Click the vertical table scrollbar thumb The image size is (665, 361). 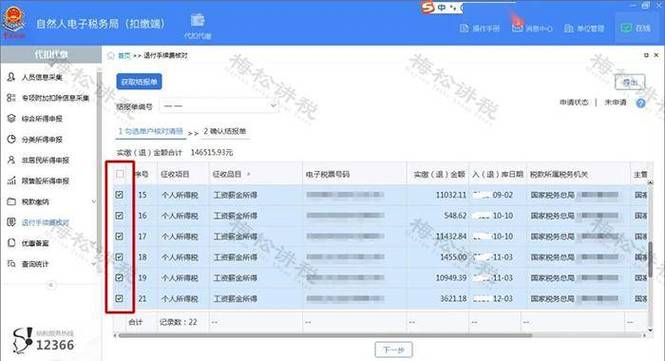pyautogui.click(x=651, y=260)
